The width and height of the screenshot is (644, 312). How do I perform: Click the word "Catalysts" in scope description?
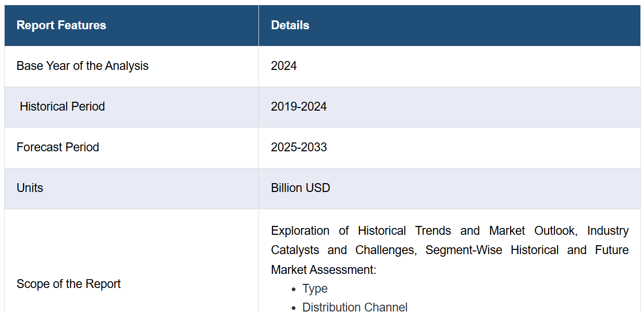coord(294,250)
